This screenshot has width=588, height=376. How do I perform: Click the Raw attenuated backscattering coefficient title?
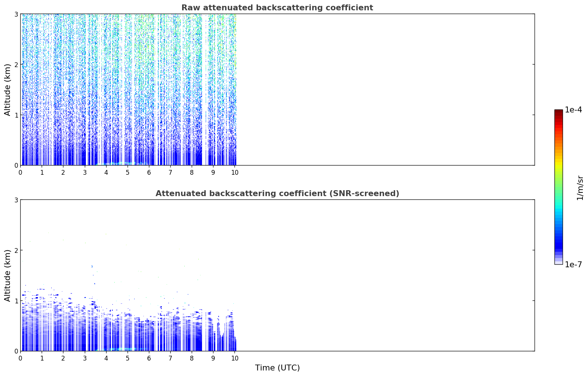(277, 8)
